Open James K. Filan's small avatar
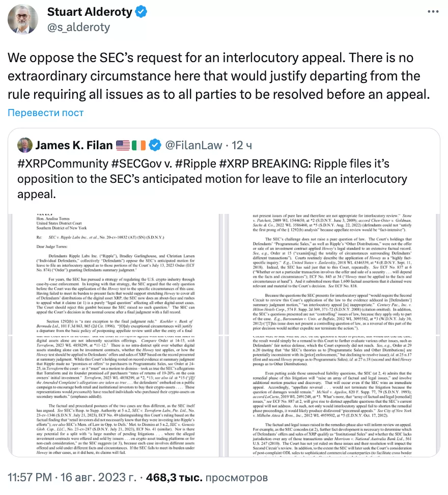Screen dimensions: 448x495 click(24, 145)
